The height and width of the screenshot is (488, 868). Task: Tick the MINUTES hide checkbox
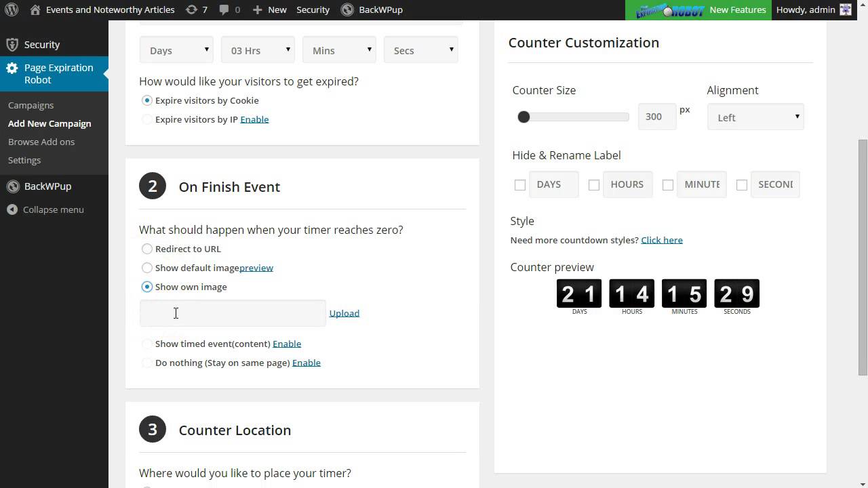click(668, 185)
